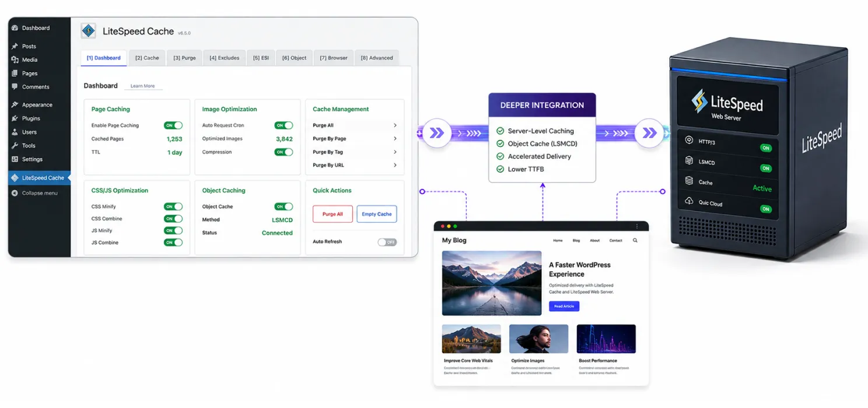Screen dimensions: 868x408
Task: Toggle CSS Minify switch
Action: coord(173,206)
